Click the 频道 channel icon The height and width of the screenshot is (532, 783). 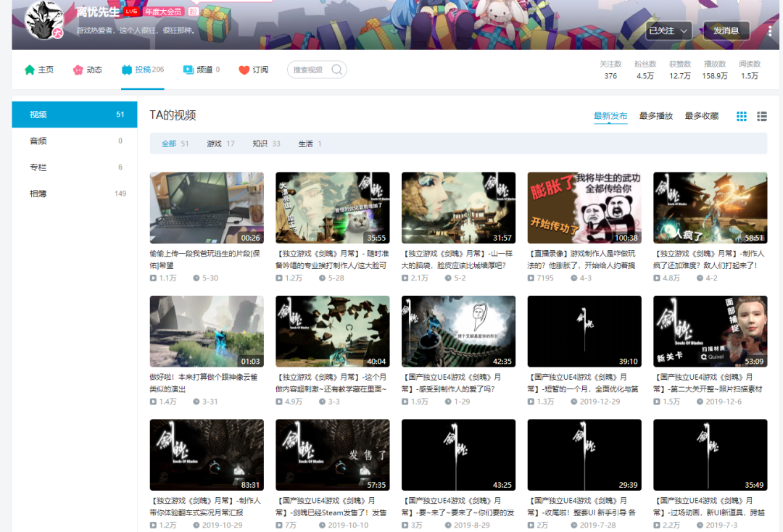[x=188, y=70]
